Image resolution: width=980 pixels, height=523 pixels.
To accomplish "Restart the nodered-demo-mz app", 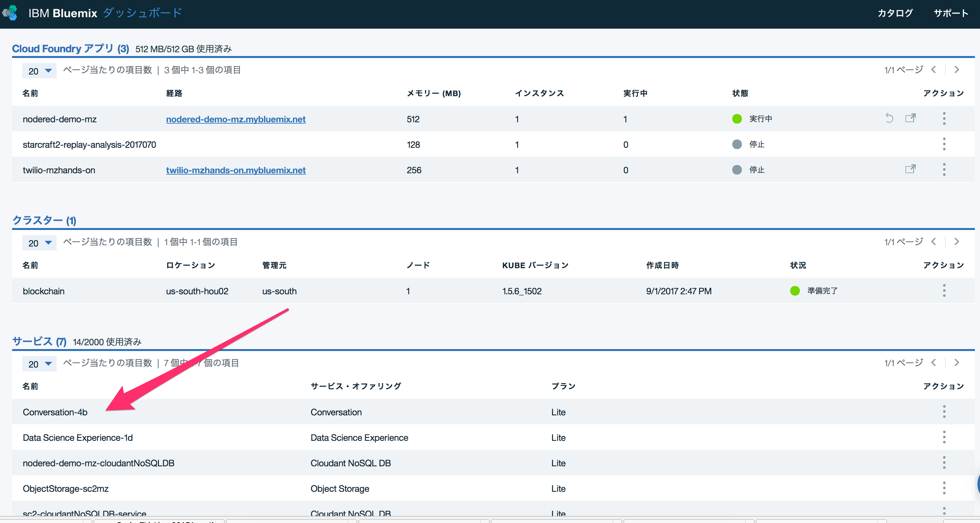I will (889, 118).
